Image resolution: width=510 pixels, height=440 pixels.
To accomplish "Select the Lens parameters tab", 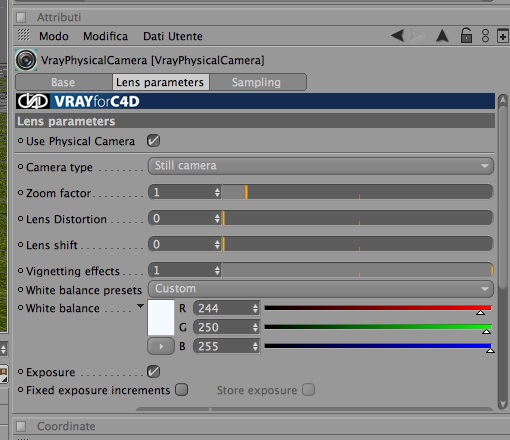I will (x=161, y=82).
